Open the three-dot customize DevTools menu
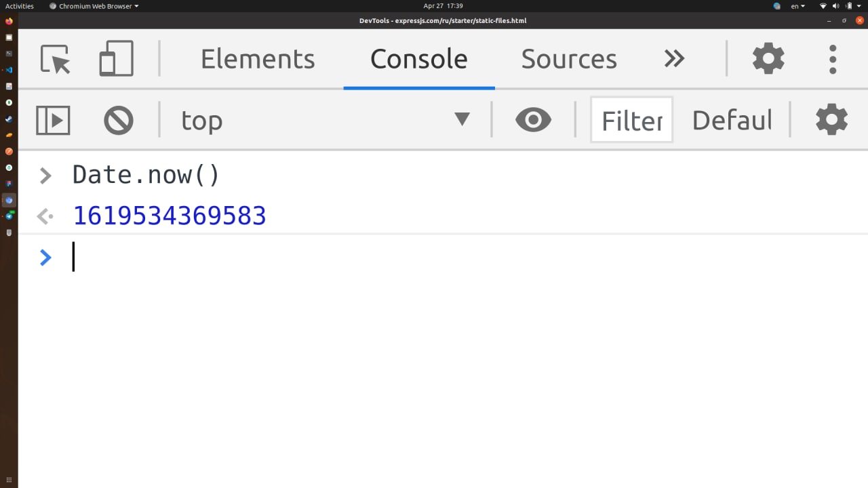This screenshot has width=868, height=488. pyautogui.click(x=833, y=59)
